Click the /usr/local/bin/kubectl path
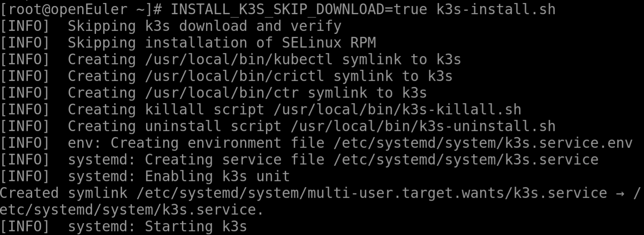The width and height of the screenshot is (644, 235). coord(239,59)
